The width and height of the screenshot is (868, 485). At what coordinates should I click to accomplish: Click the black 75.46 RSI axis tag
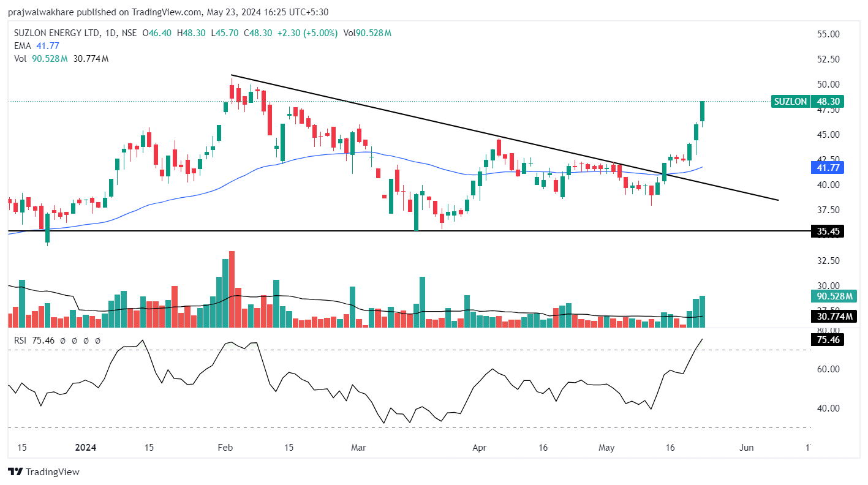(827, 340)
